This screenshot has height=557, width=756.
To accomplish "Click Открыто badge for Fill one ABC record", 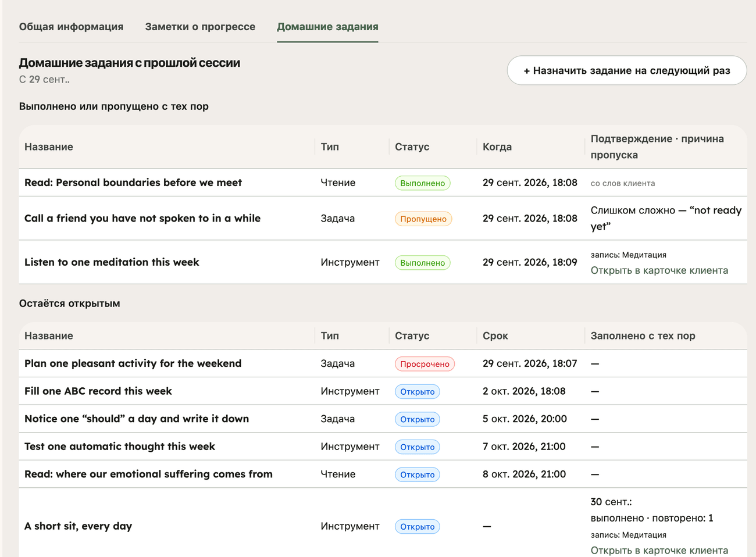I will tap(418, 392).
